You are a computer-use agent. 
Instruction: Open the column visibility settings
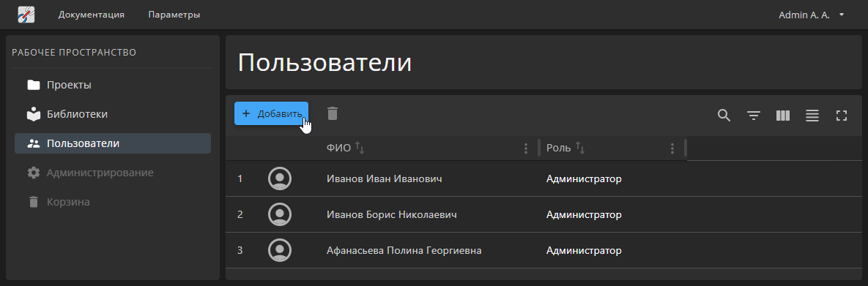click(x=783, y=116)
